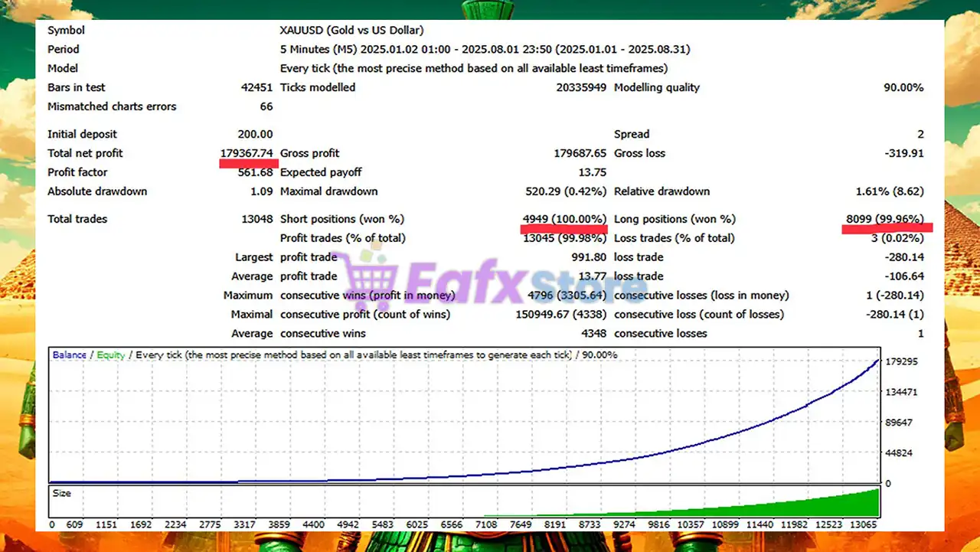Click the Total trades value 13048
Image resolution: width=980 pixels, height=552 pixels.
tap(256, 219)
